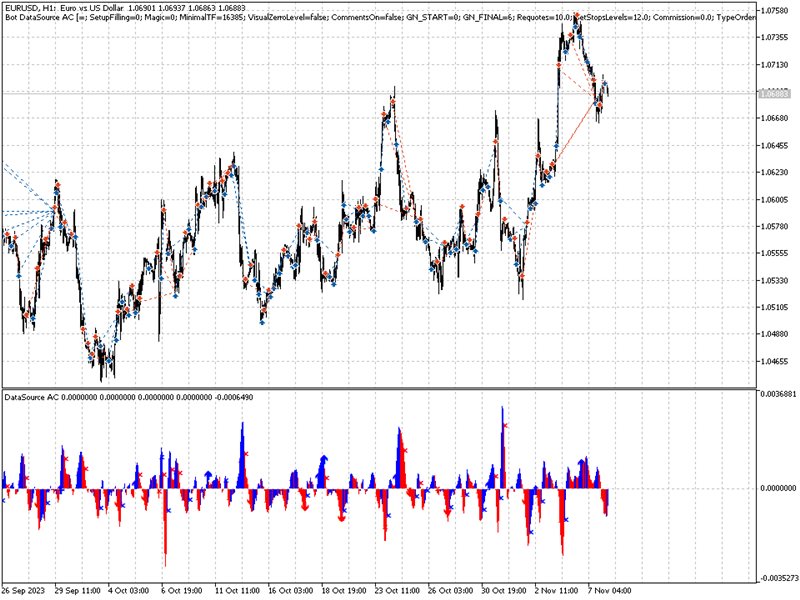Click the 1.06455 price axis label
Image resolution: width=800 pixels, height=600 pixels.
(774, 145)
